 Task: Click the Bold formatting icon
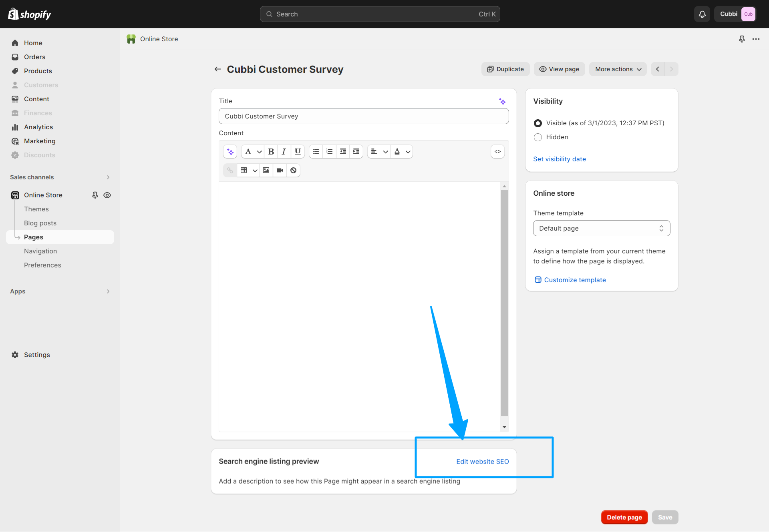tap(271, 152)
